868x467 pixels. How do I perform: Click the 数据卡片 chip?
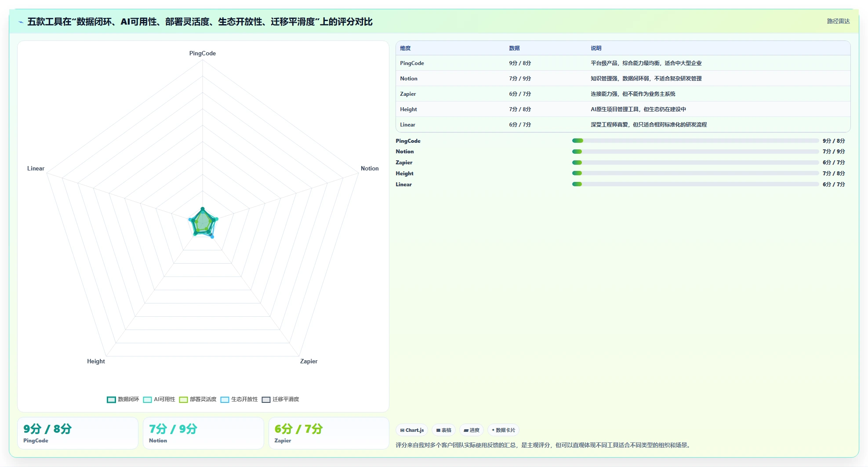(x=503, y=430)
